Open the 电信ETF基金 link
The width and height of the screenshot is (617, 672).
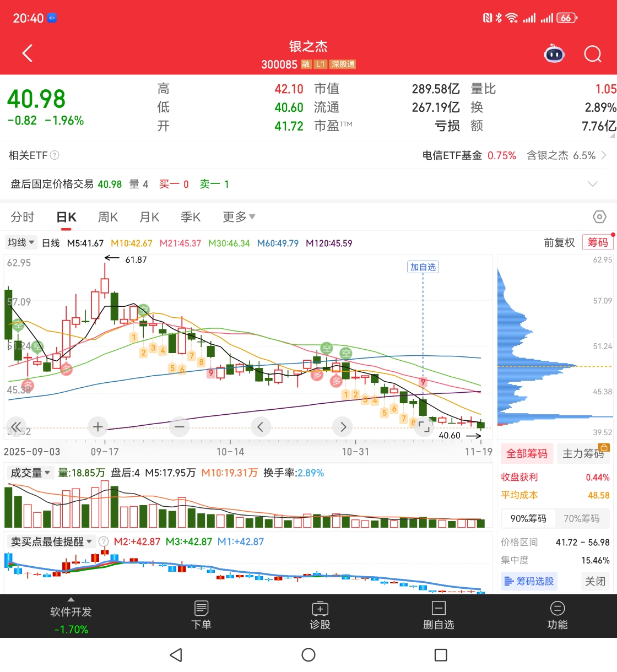tap(452, 155)
